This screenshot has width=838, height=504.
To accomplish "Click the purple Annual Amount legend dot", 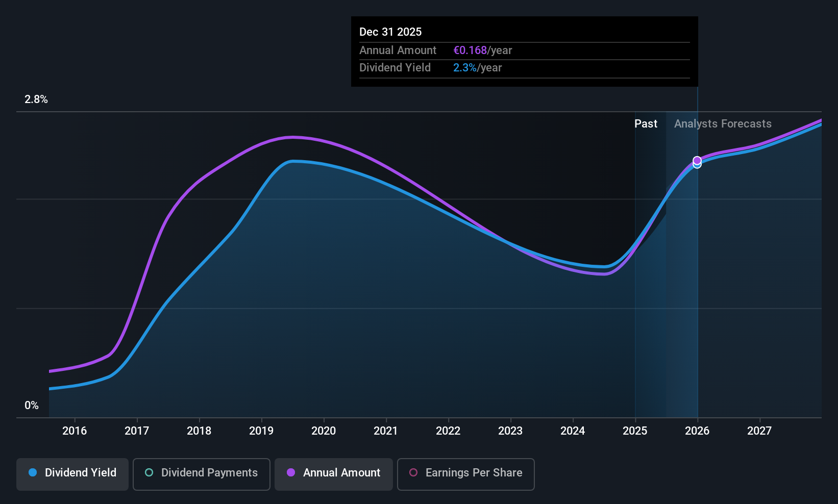I will [291, 472].
